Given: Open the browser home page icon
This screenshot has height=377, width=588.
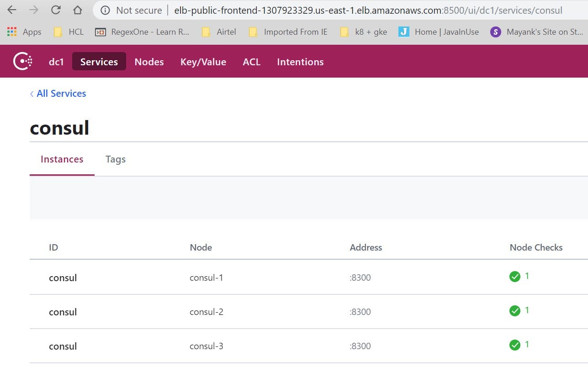Looking at the screenshot, I should point(78,10).
